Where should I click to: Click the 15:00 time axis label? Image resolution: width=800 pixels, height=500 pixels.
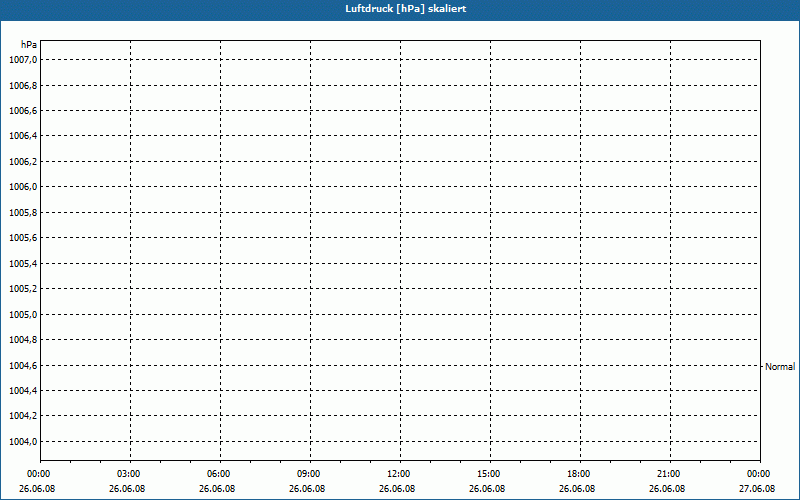(489, 474)
